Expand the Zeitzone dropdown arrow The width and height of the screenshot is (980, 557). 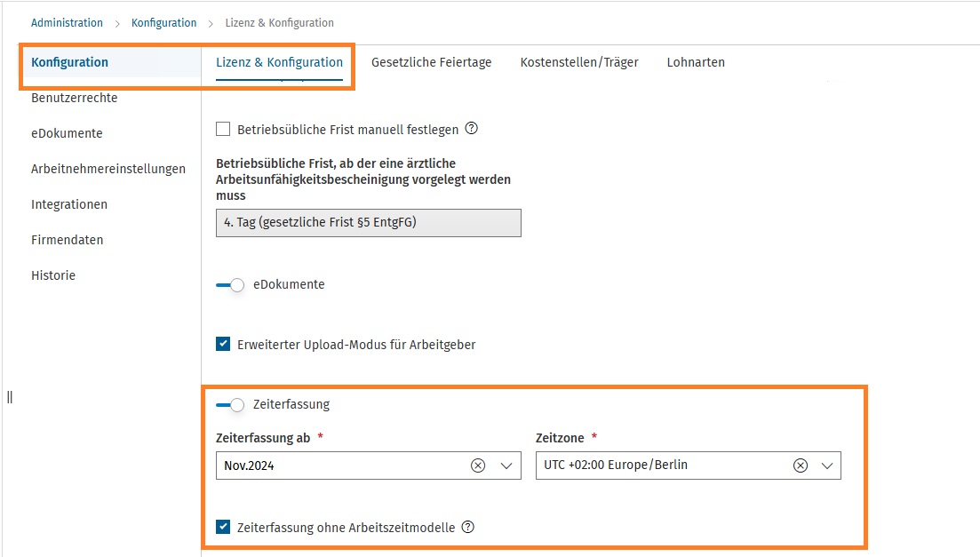[827, 465]
